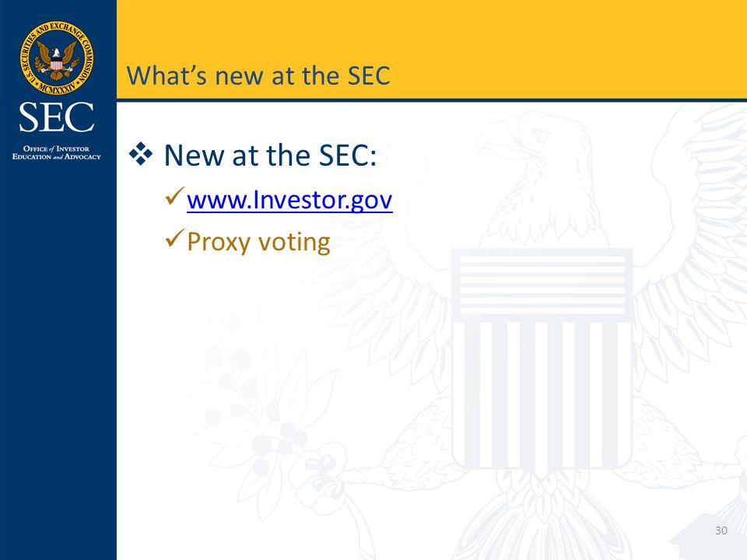Screen dimensions: 747x560
Task: Click the yellow header band
Action: [x=432, y=49]
